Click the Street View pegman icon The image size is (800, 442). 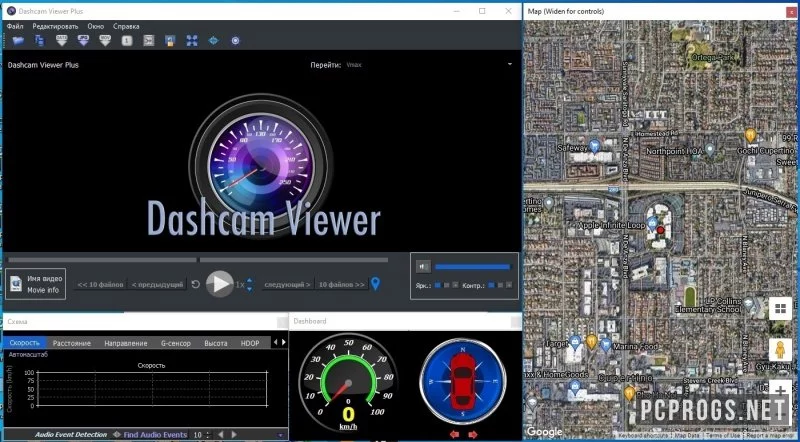coord(780,350)
